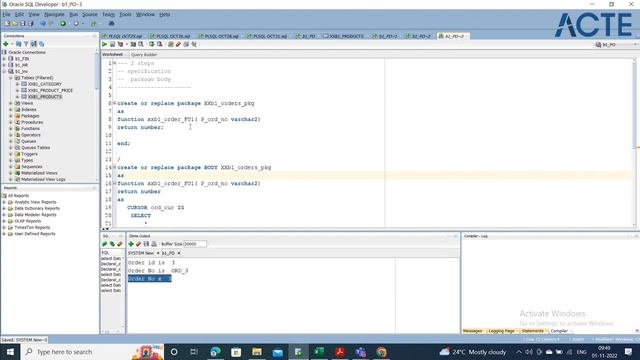Screen dimensions: 640x360
Task: Open the Logging Page tab
Action: point(501,331)
